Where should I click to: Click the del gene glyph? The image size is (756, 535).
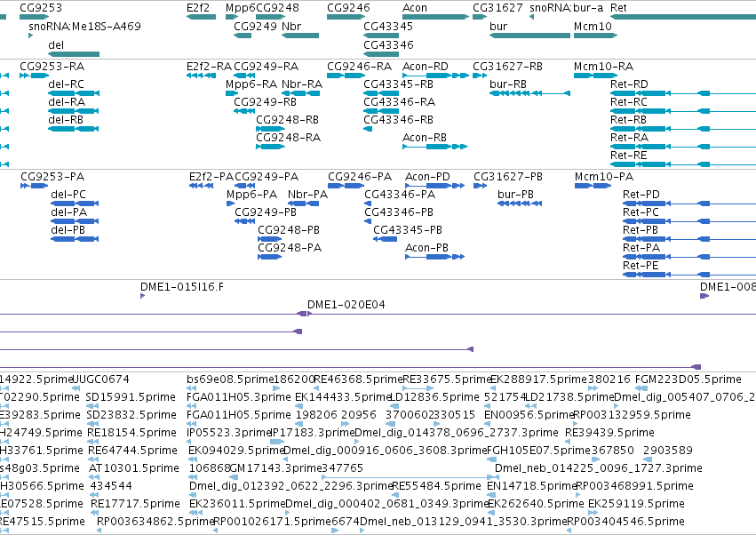(x=74, y=54)
